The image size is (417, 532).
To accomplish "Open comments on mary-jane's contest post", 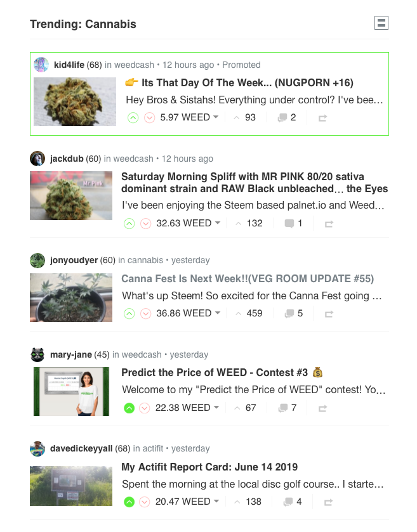I will coord(288,408).
